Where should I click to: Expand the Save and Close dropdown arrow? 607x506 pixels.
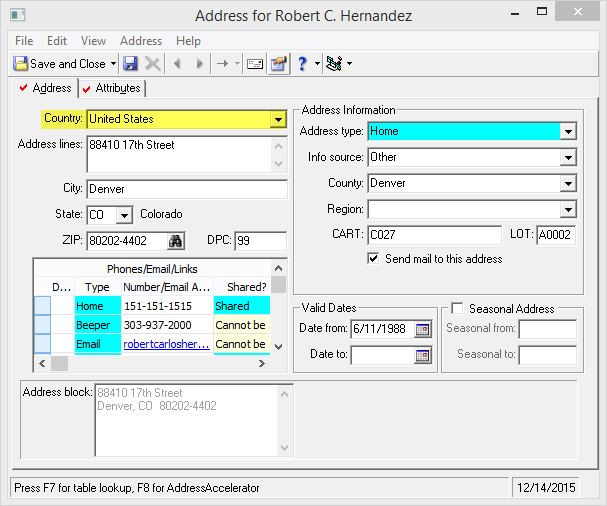[x=113, y=63]
